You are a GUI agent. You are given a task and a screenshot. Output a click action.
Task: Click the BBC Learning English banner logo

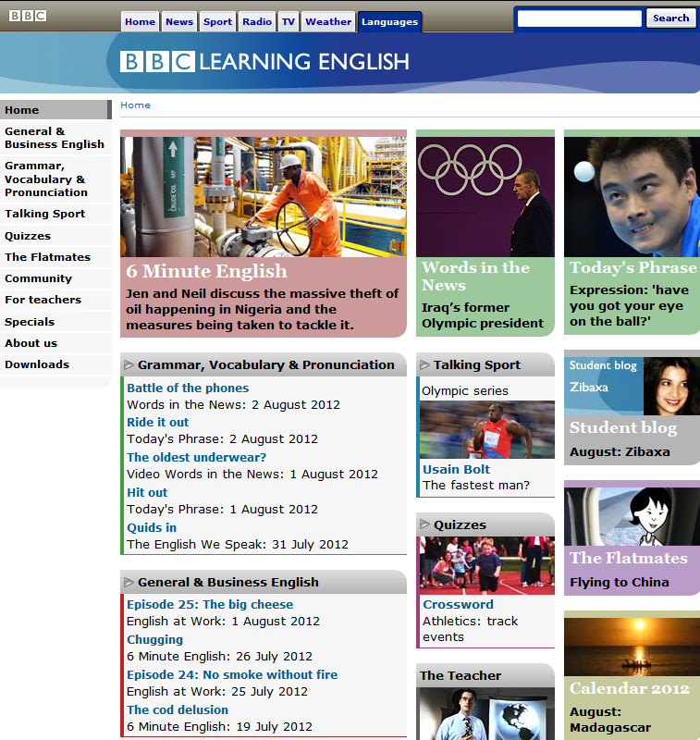coord(264,62)
